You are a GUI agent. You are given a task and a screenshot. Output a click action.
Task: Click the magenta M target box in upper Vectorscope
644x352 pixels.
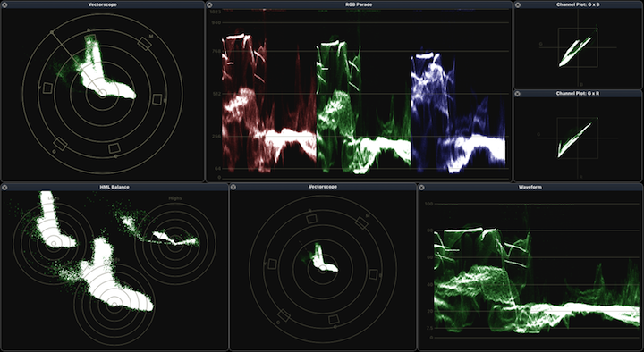pos(145,43)
